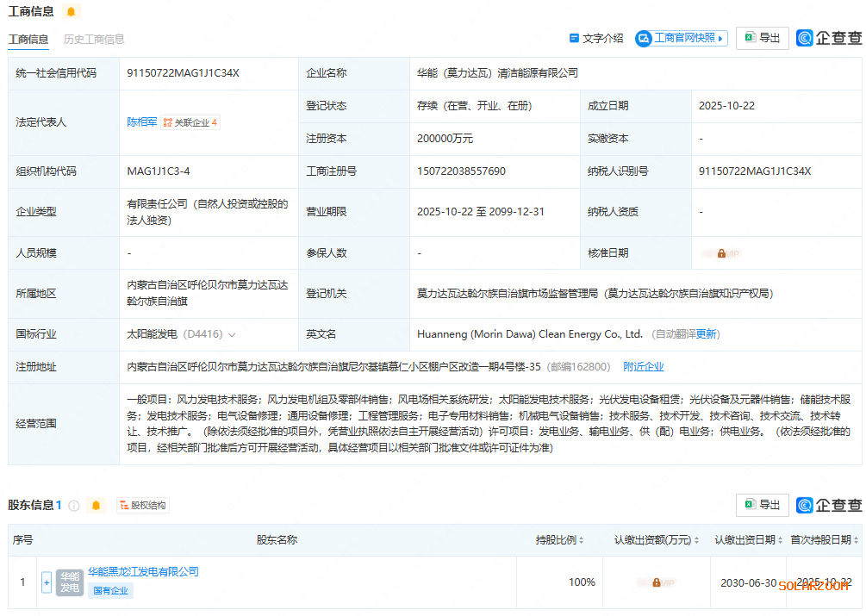Click the 企查查 logo in the shareholder section
Screen dimensions: 866x616
tap(829, 505)
